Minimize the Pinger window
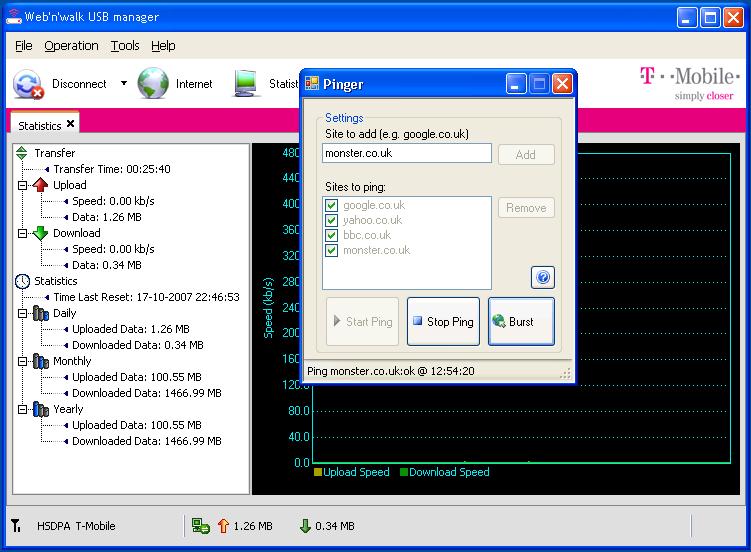751x552 pixels. [516, 84]
